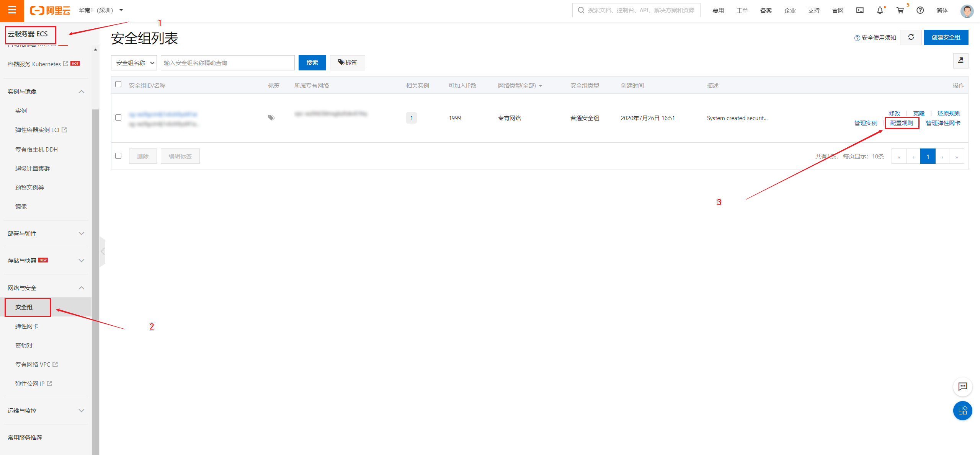Tick the checkbox beside the 删除 button
The height and width of the screenshot is (455, 980).
pyautogui.click(x=118, y=156)
